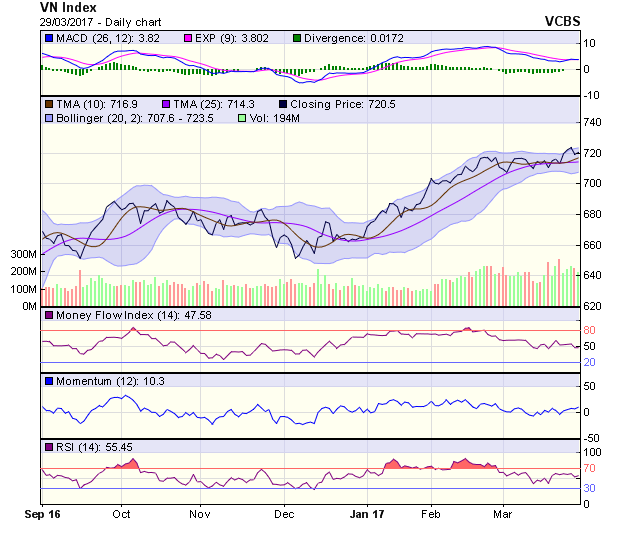Image resolution: width=620 pixels, height=535 pixels.
Task: Select the Mar date axis label
Action: pyautogui.click(x=503, y=513)
